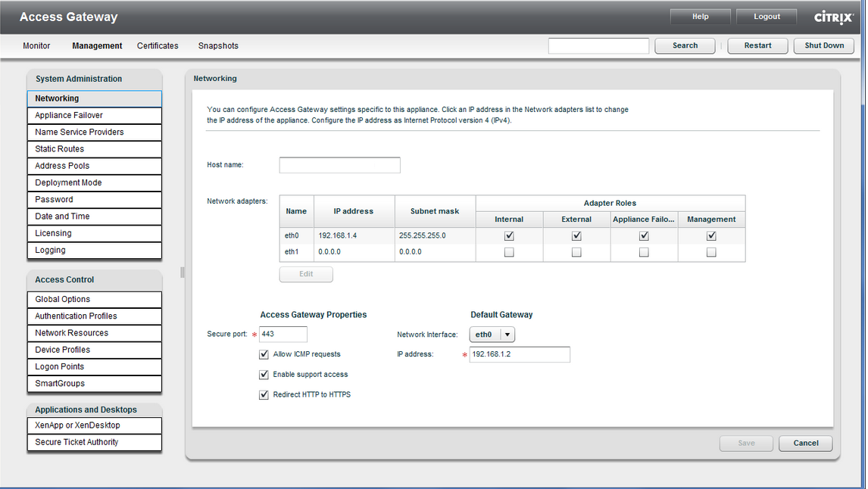The height and width of the screenshot is (489, 868).
Task: Click Cancel in Networking panel
Action: point(806,444)
